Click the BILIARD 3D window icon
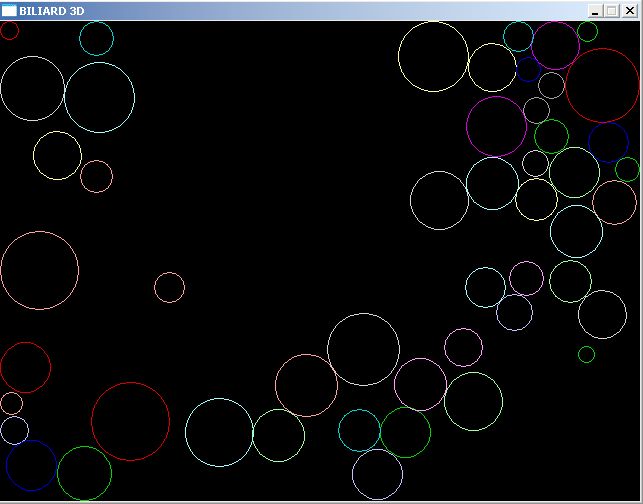 9,11
